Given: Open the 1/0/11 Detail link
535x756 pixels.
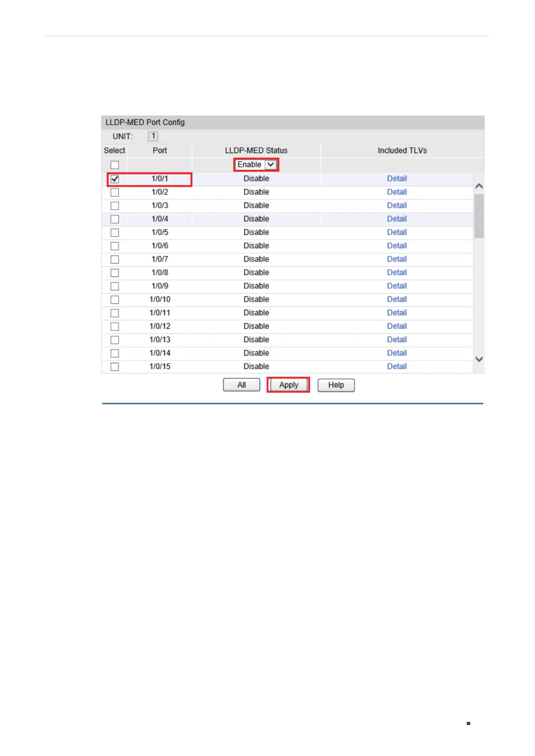Looking at the screenshot, I should click(x=397, y=313).
